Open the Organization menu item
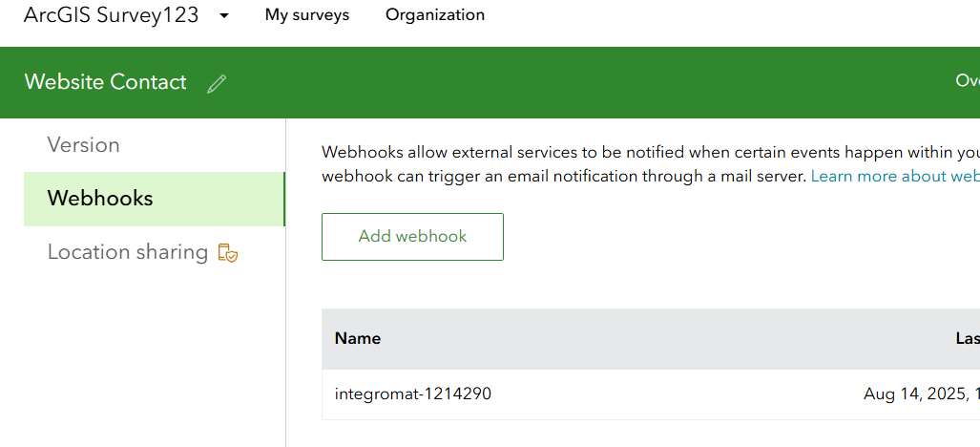980x447 pixels. (x=435, y=15)
